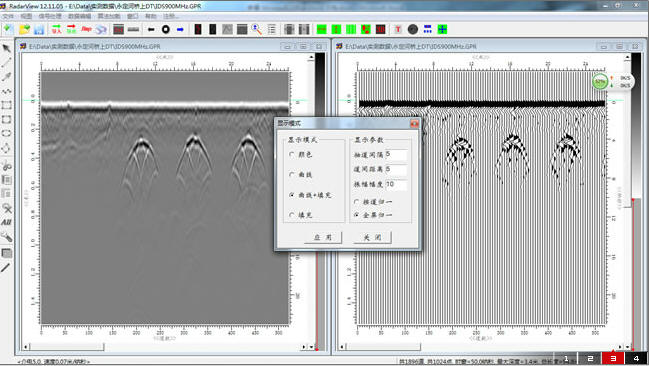
Task: Click the left window's horizontal scrollbar
Action: coord(165,347)
